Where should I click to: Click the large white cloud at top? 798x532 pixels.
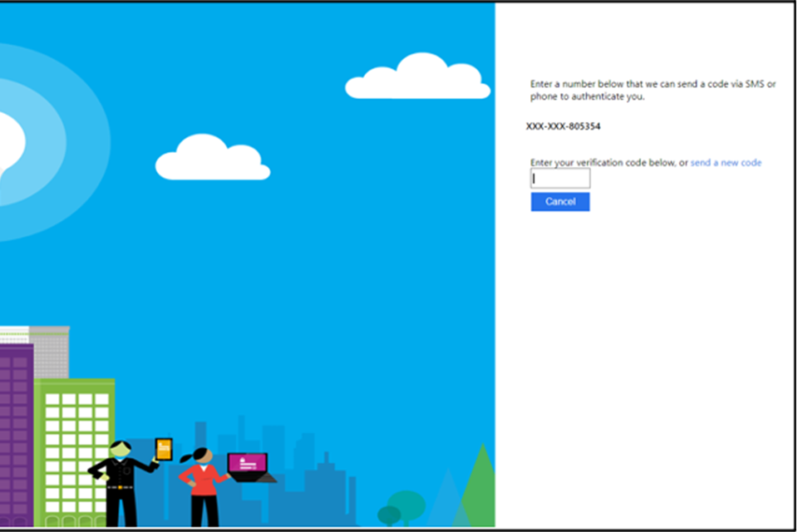[x=418, y=79]
